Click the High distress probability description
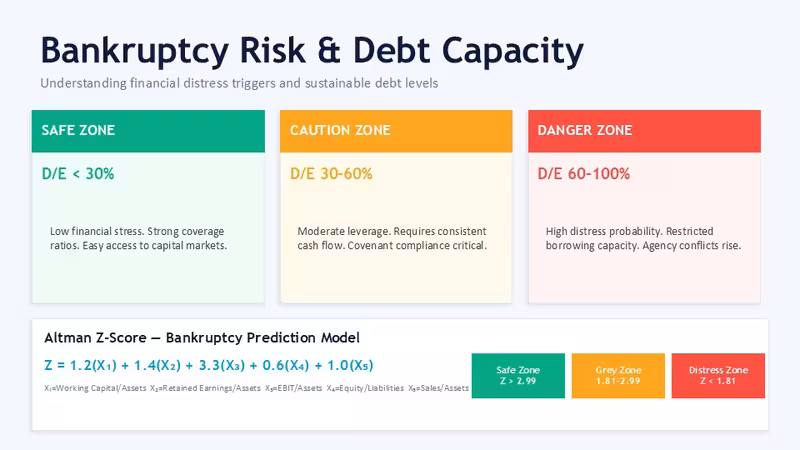 pos(643,238)
